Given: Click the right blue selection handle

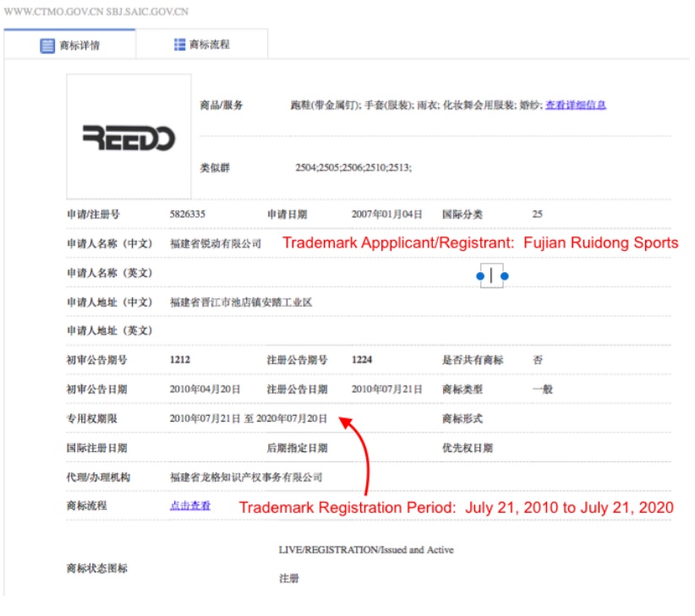Looking at the screenshot, I should click(x=505, y=275).
